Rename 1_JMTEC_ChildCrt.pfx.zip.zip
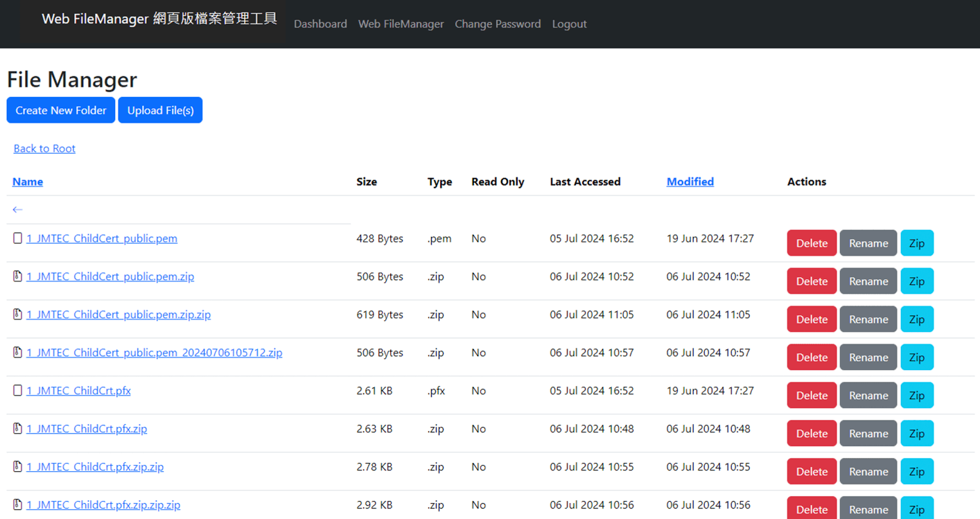 click(868, 472)
